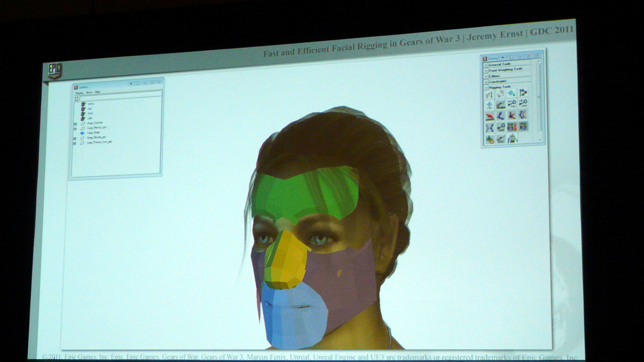The height and width of the screenshot is (362, 644).
Task: Expand the Constraints section
Action: coord(486,81)
